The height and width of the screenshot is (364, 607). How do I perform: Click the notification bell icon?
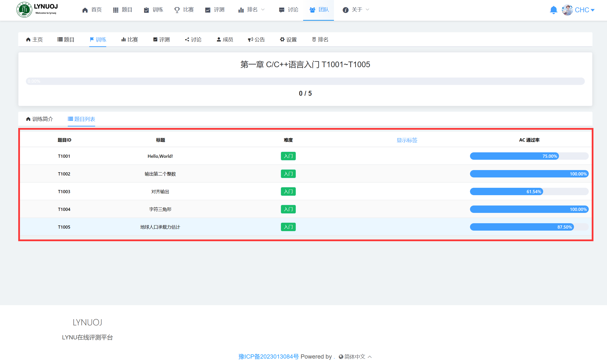click(553, 10)
